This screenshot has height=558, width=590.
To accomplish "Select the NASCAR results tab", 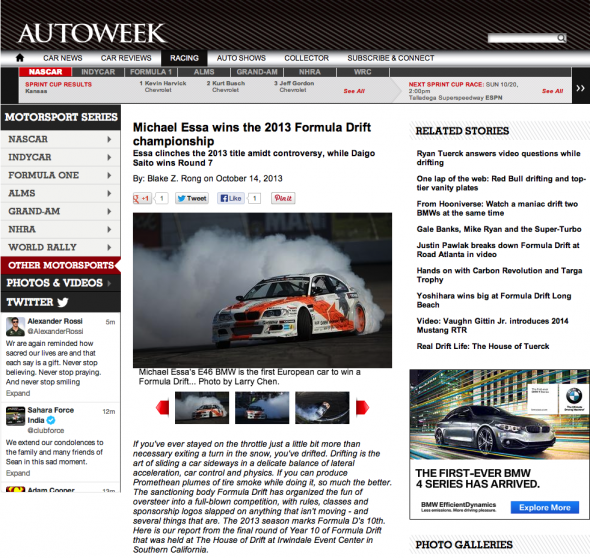I will click(45, 72).
